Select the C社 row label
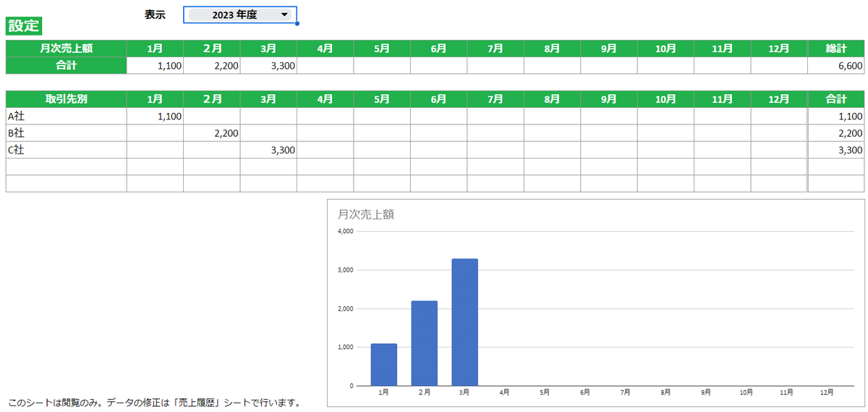Image resolution: width=868 pixels, height=412 pixels. pyautogui.click(x=66, y=150)
